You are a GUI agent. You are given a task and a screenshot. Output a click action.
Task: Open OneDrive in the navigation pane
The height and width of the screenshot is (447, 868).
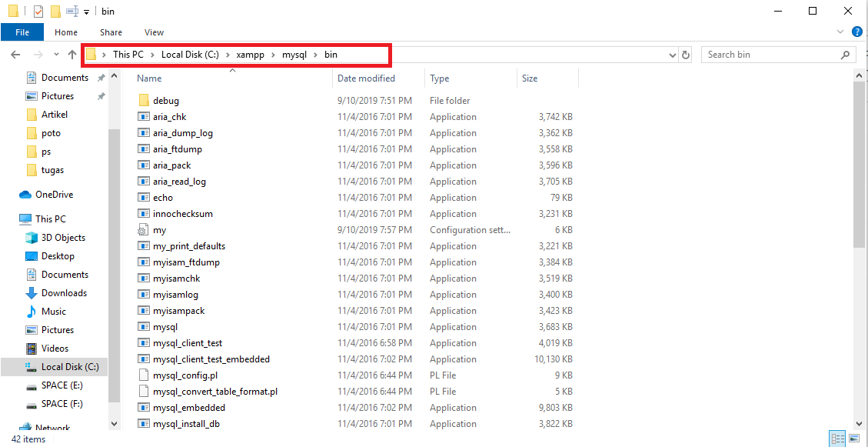[55, 195]
